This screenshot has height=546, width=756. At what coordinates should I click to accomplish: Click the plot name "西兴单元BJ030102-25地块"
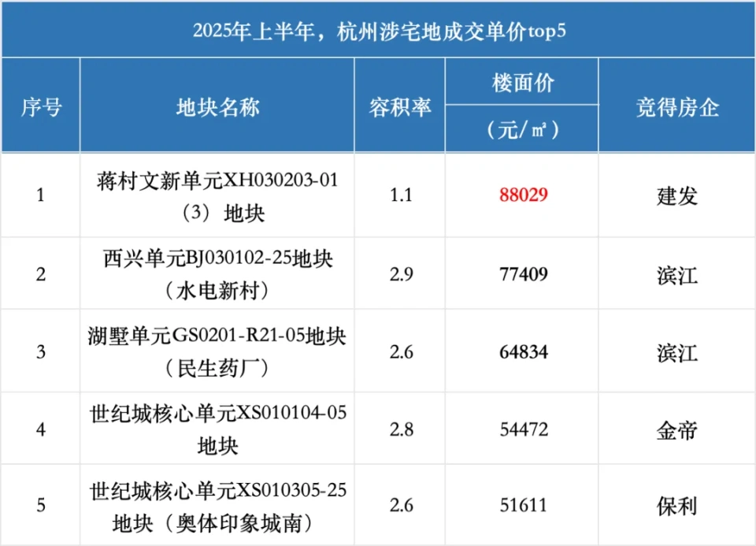coord(217,258)
